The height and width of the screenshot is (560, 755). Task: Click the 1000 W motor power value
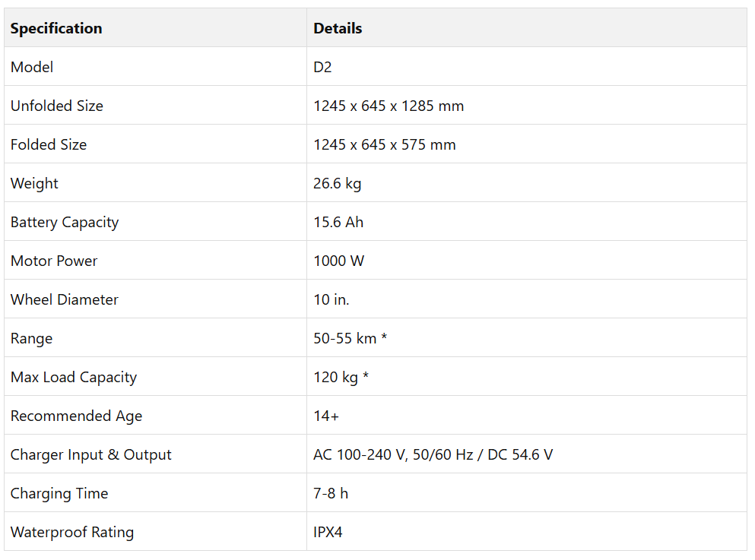[339, 261]
